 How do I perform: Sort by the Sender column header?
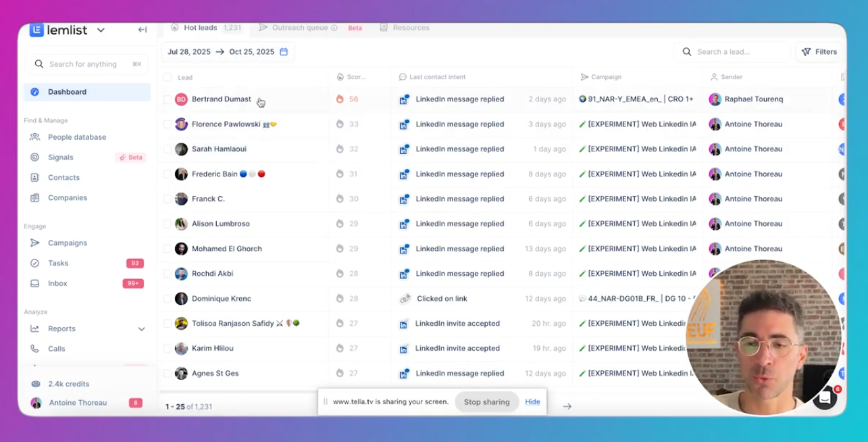pos(726,77)
